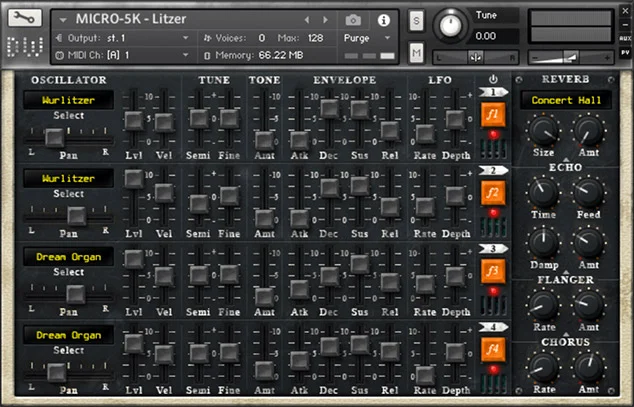
Task: Go to the next instrument with the right arrow
Action: [325, 20]
